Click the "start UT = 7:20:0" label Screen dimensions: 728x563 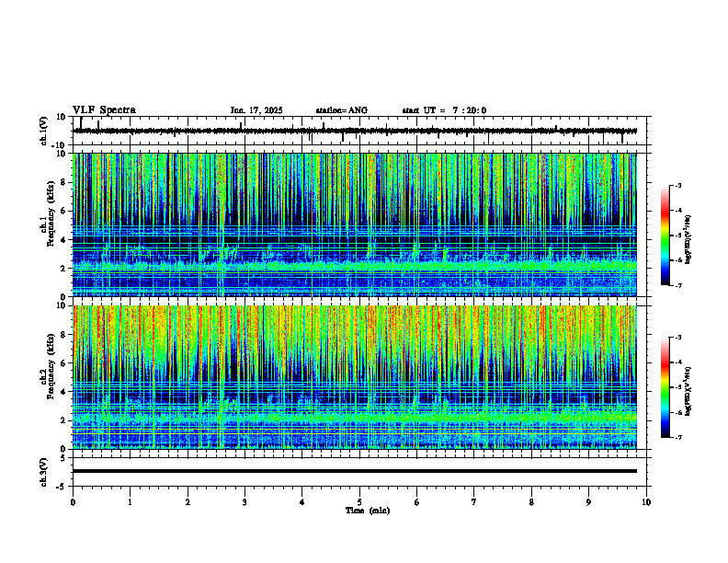coord(444,110)
